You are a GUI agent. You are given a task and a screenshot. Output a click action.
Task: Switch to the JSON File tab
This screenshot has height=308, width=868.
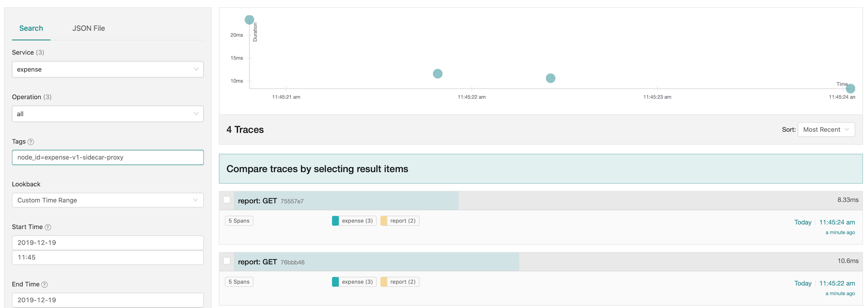pyautogui.click(x=89, y=28)
